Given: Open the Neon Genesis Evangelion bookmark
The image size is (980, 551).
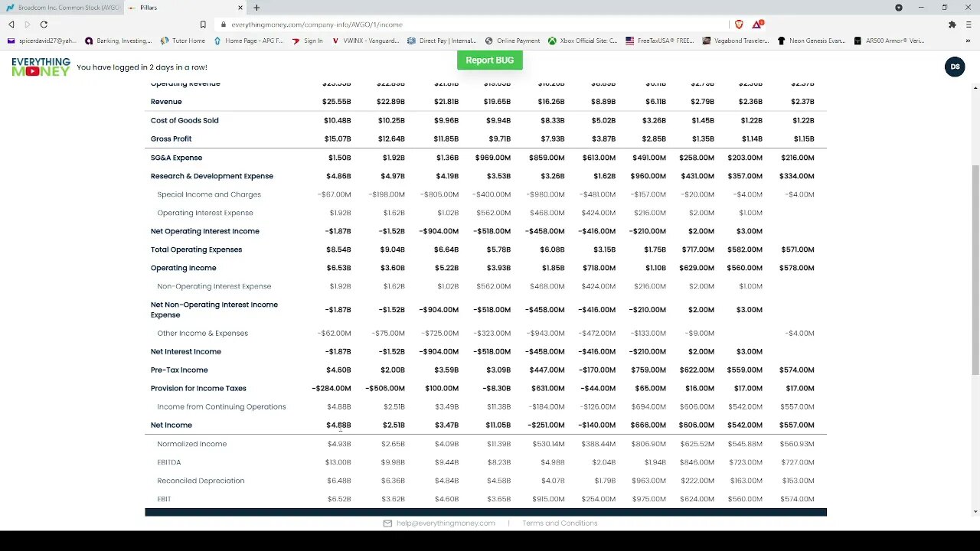Looking at the screenshot, I should pyautogui.click(x=812, y=41).
